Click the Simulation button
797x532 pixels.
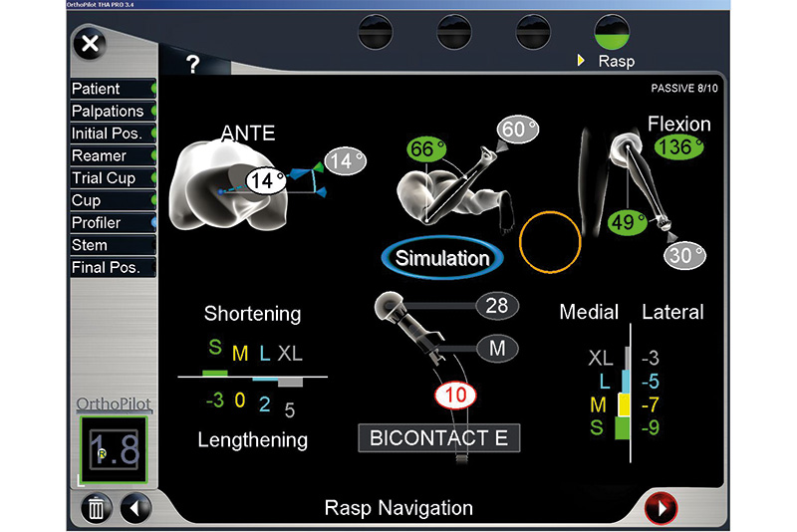pyautogui.click(x=442, y=258)
